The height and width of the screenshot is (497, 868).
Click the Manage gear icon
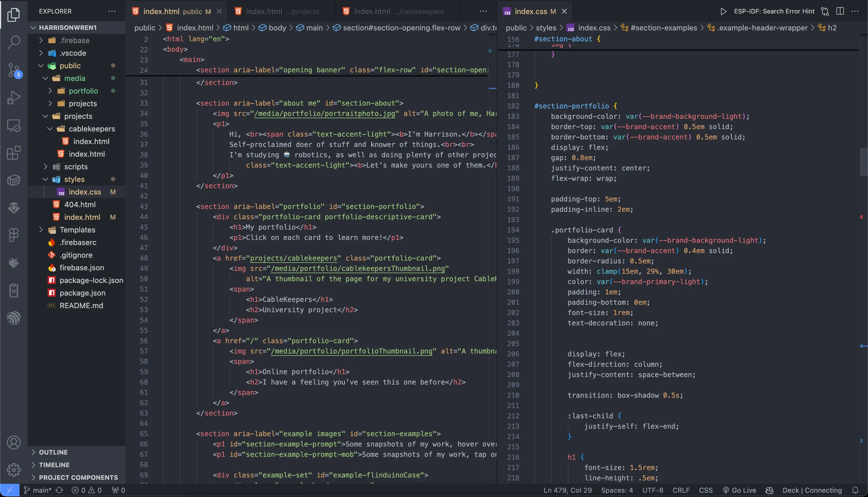(x=14, y=470)
